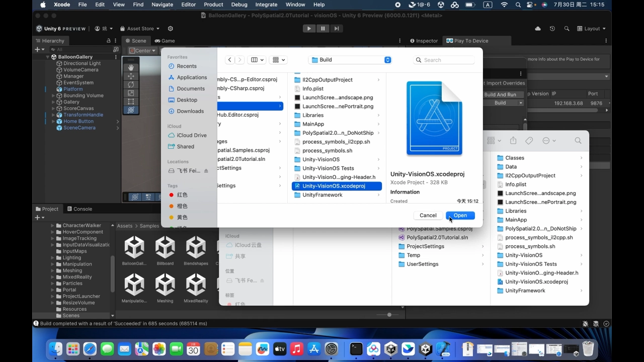
Task: Click the Unity Play button
Action: [x=309, y=29]
